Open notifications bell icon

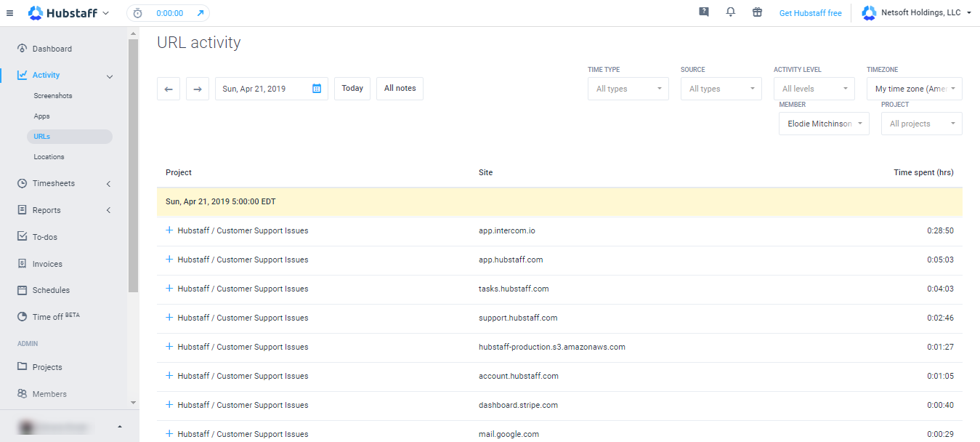pos(730,12)
